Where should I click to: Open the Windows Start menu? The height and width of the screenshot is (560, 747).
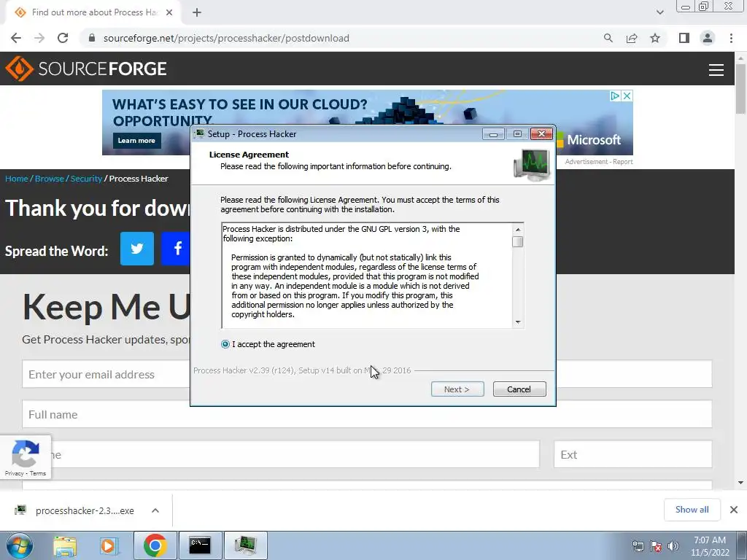click(x=20, y=545)
